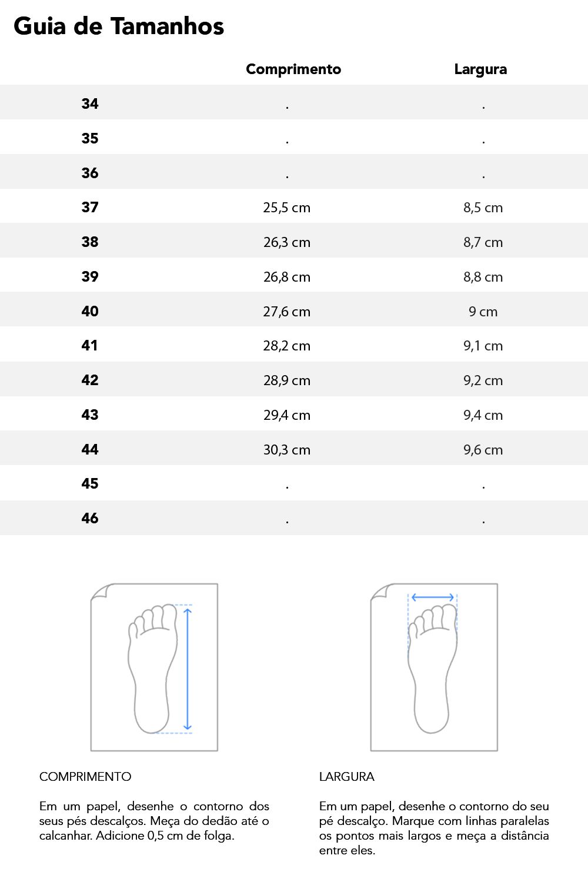Click the blue vertical length arrow
The width and height of the screenshot is (588, 882).
coord(188,669)
